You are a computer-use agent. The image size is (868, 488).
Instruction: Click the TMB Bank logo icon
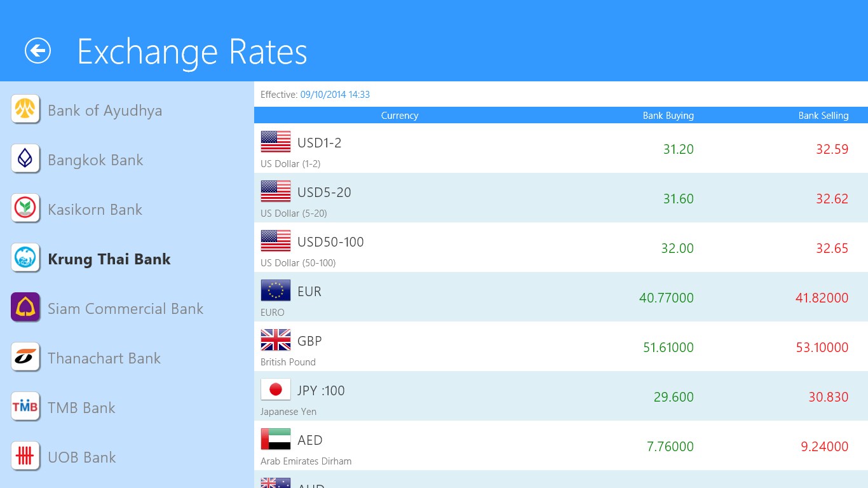(x=25, y=407)
